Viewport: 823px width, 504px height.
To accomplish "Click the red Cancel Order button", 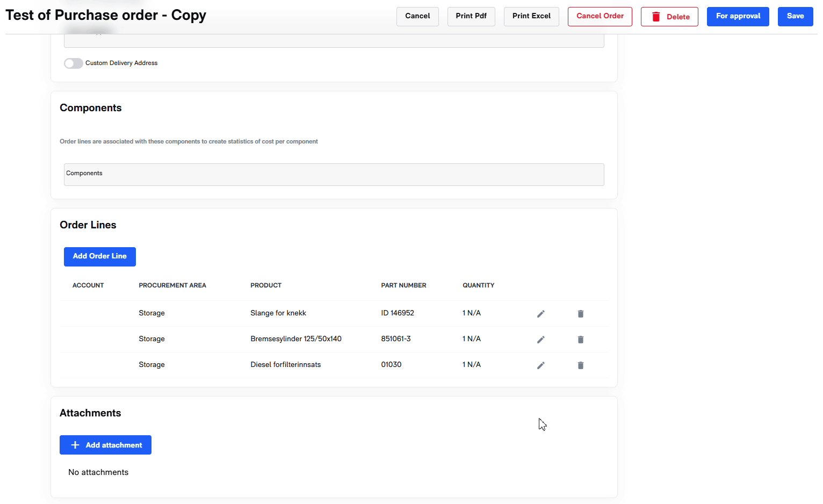I will point(600,16).
